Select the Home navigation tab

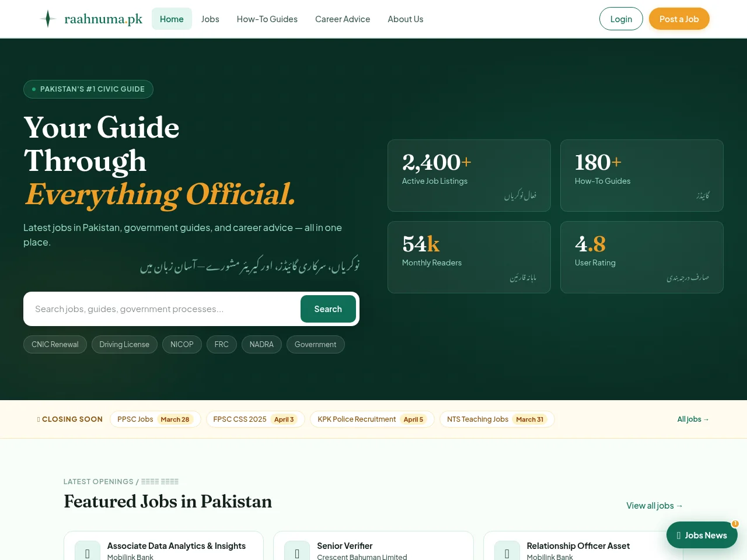pos(172,19)
